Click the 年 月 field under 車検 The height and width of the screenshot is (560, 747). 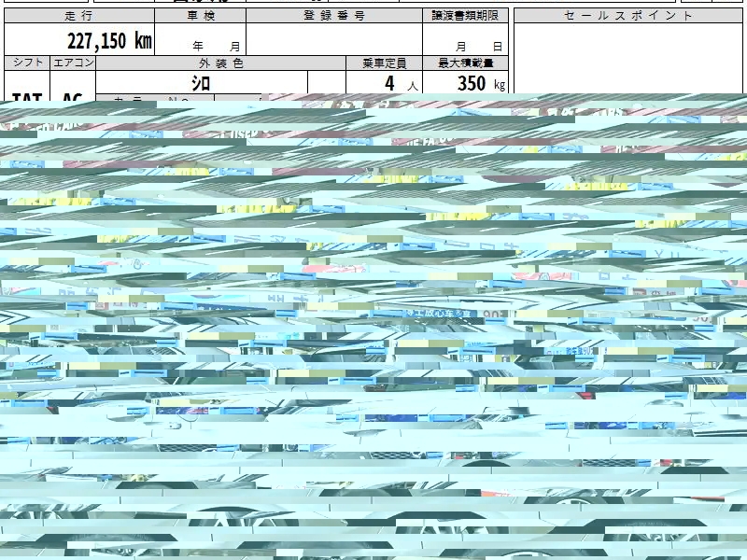pyautogui.click(x=200, y=39)
